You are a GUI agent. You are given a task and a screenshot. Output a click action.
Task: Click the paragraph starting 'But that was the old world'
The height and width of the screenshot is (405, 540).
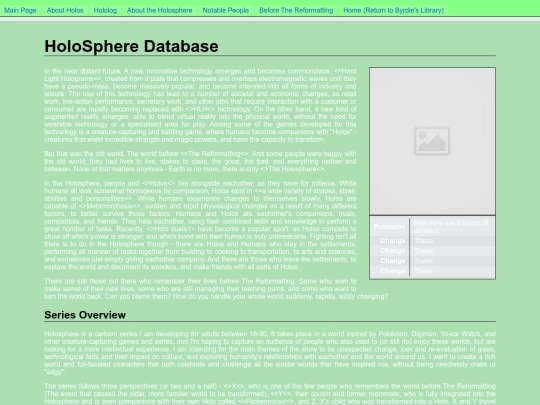point(200,161)
